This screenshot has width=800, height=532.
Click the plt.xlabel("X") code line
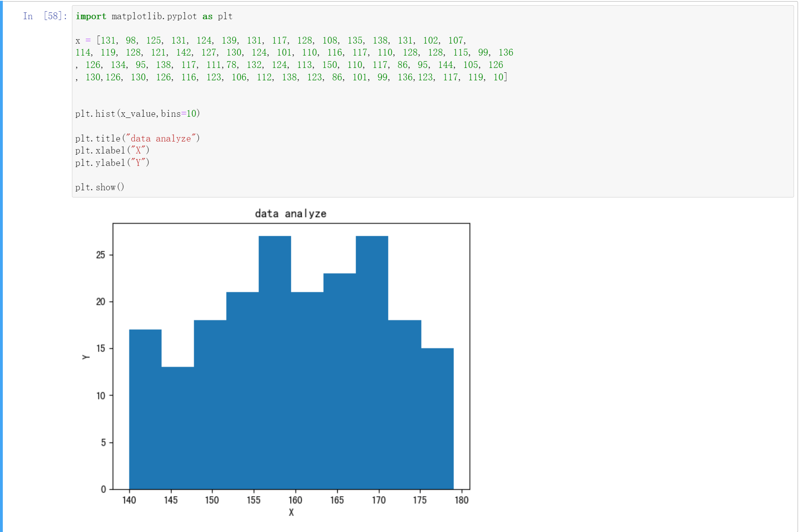112,151
